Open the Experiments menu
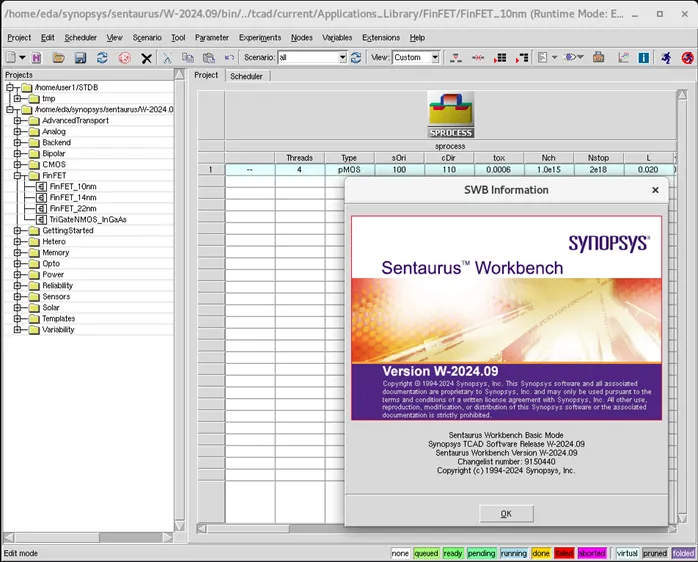This screenshot has height=562, width=698. 260,38
